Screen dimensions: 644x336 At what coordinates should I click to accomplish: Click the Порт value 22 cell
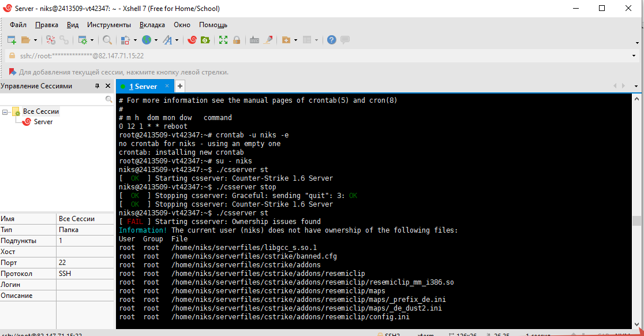click(x=85, y=263)
